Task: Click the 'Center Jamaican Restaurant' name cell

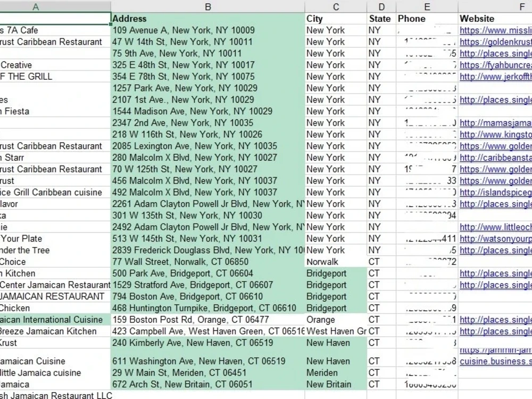Action: point(55,285)
